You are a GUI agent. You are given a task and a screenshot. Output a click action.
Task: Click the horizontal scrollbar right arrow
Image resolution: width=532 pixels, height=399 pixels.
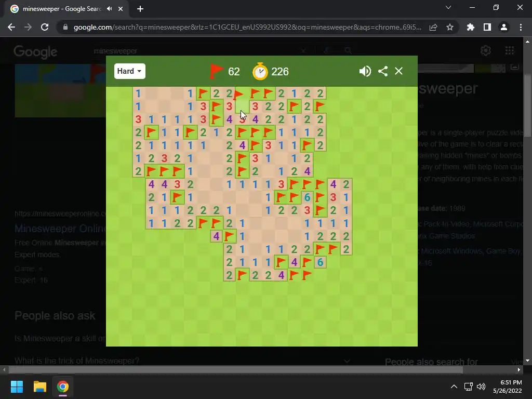519,369
